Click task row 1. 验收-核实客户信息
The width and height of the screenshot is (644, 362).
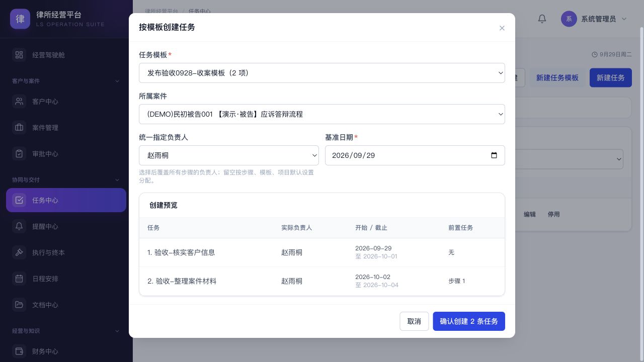coord(322,252)
